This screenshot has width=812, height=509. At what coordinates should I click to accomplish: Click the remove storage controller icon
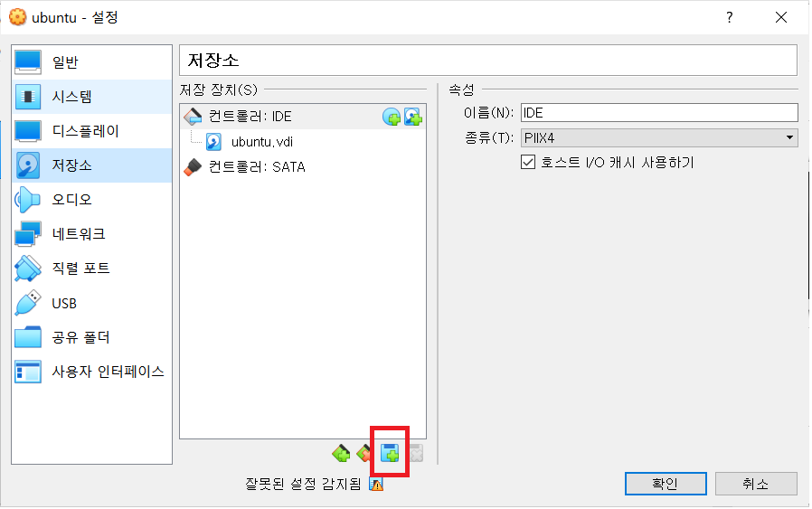point(364,454)
